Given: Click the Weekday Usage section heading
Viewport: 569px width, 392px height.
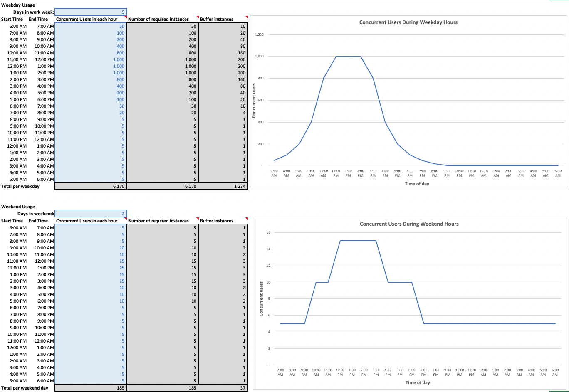Looking at the screenshot, I should click(18, 5).
